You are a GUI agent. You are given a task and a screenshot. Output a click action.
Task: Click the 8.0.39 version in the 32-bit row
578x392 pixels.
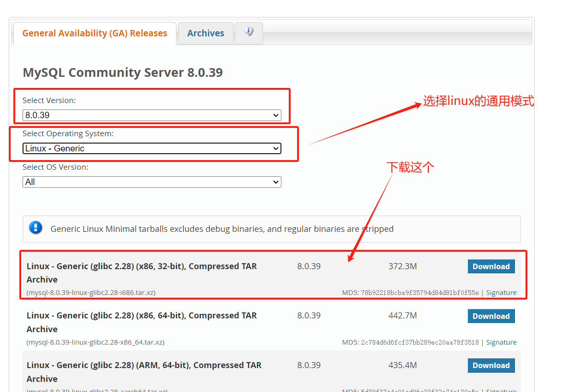pyautogui.click(x=309, y=266)
